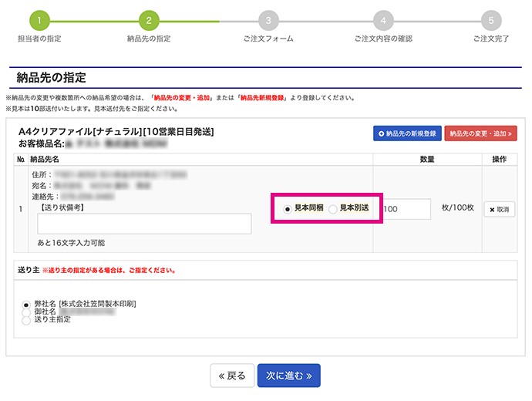Go back with the 戻る button
This screenshot has height=401, width=532.
pyautogui.click(x=232, y=376)
